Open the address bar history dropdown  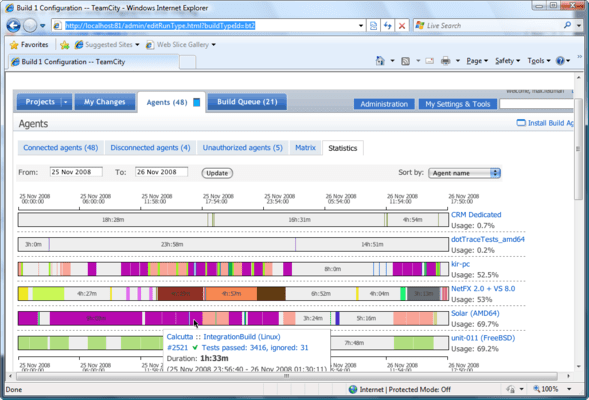tap(361, 26)
